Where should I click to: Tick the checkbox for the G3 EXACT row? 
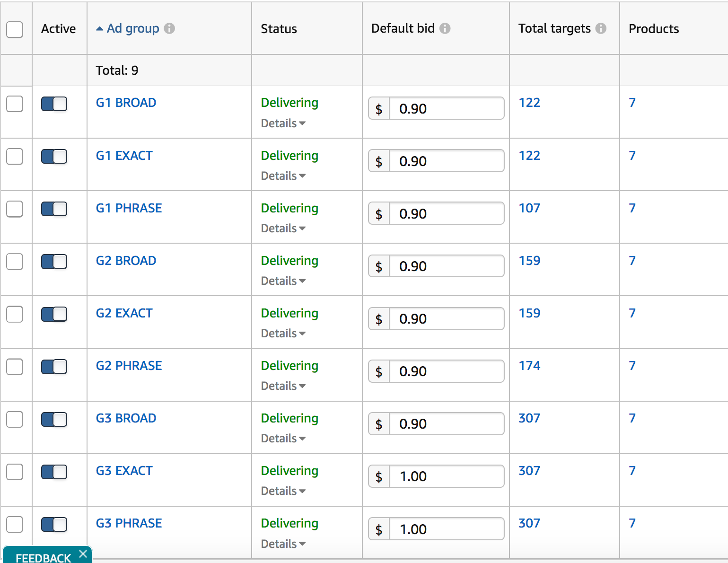click(x=15, y=471)
